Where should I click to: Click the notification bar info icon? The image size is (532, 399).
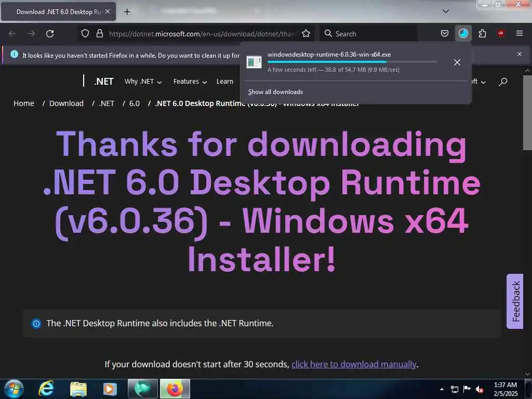point(14,54)
